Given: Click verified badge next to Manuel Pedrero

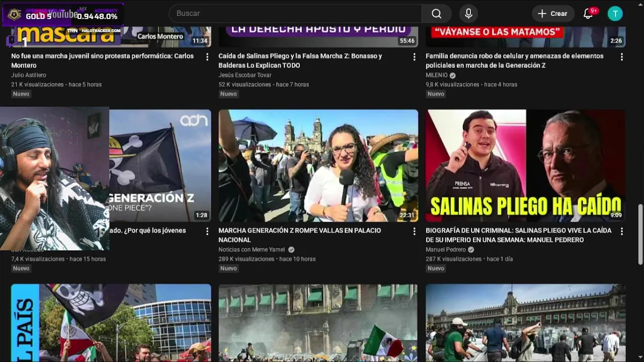Looking at the screenshot, I should tap(471, 250).
